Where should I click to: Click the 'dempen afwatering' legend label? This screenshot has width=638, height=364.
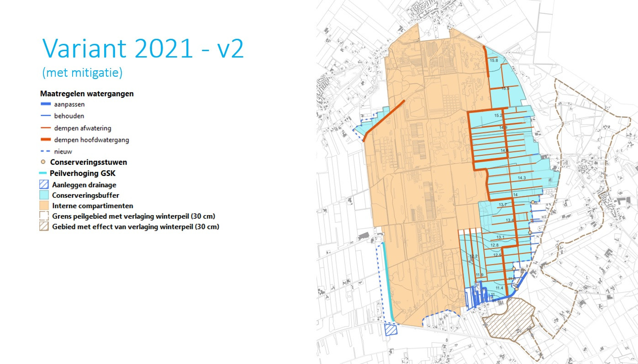[x=82, y=128]
